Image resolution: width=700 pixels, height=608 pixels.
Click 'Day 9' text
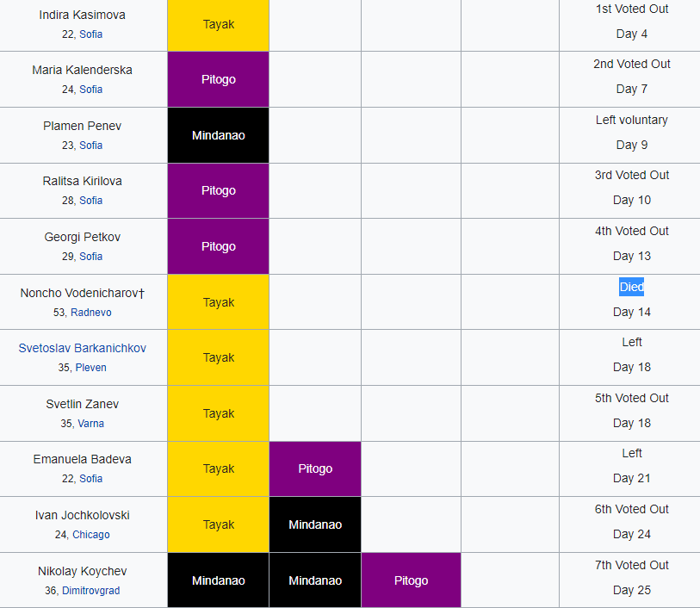pyautogui.click(x=632, y=145)
